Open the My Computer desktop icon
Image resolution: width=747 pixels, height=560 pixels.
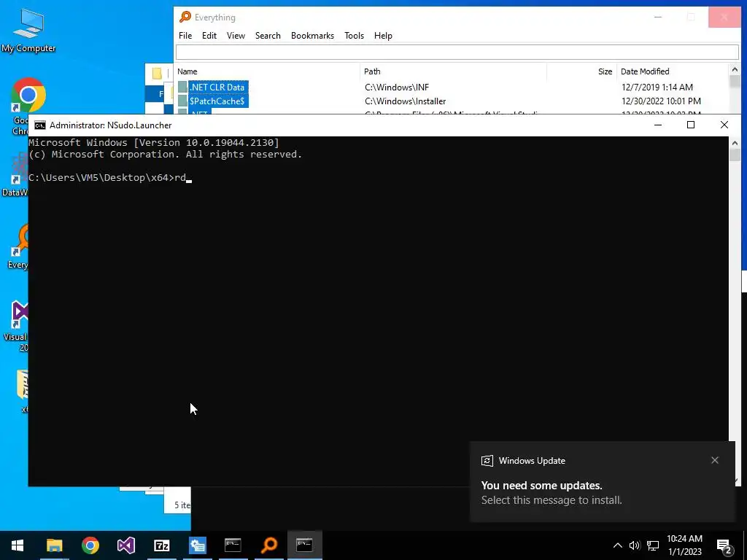pyautogui.click(x=28, y=29)
